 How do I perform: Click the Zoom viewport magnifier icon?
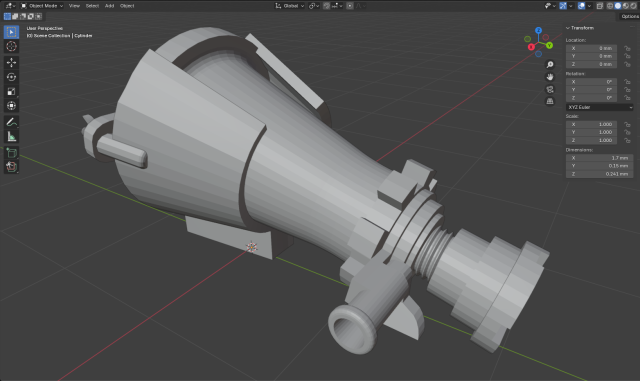[550, 65]
